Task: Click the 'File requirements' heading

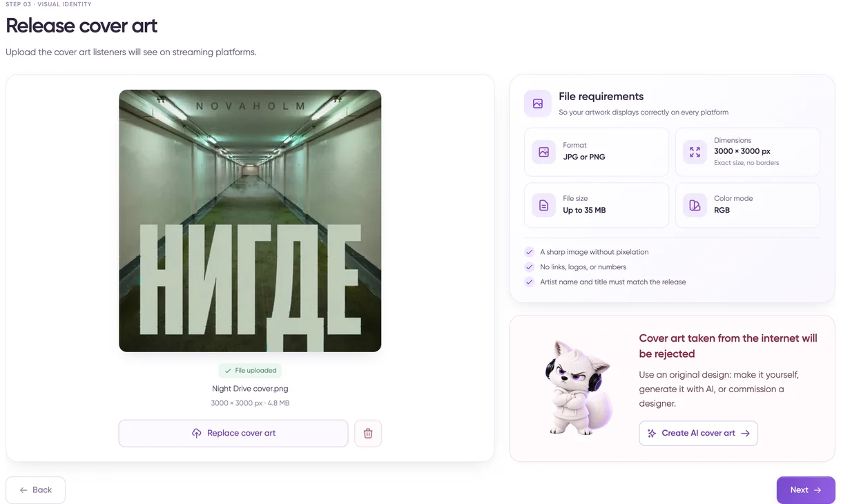Action: [x=601, y=97]
